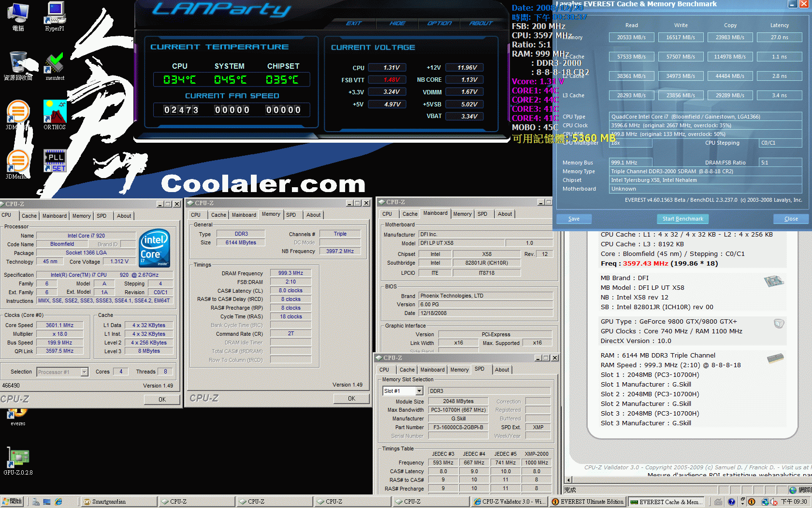Click the blue help icon in the tray
The image size is (812, 508).
[731, 502]
